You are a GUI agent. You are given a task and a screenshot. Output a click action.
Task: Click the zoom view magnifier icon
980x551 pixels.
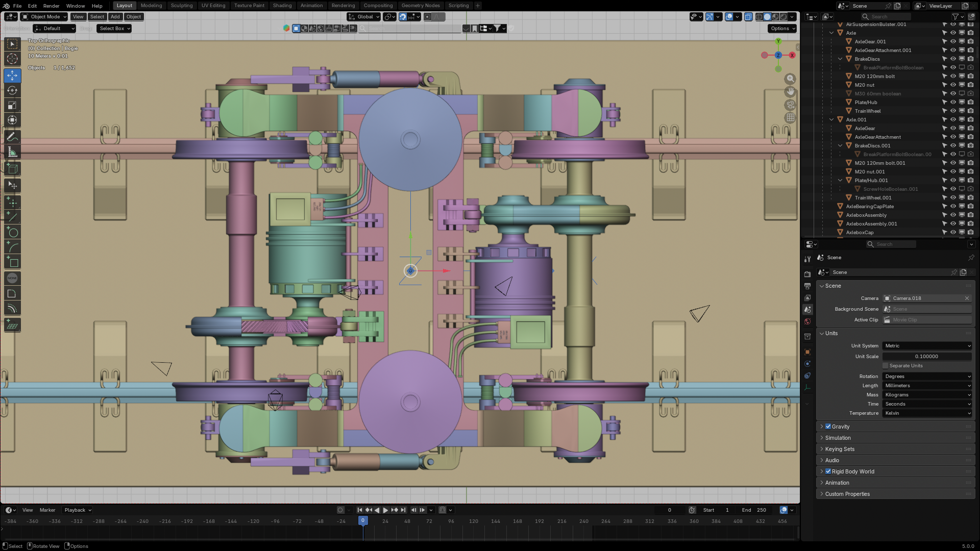point(790,79)
